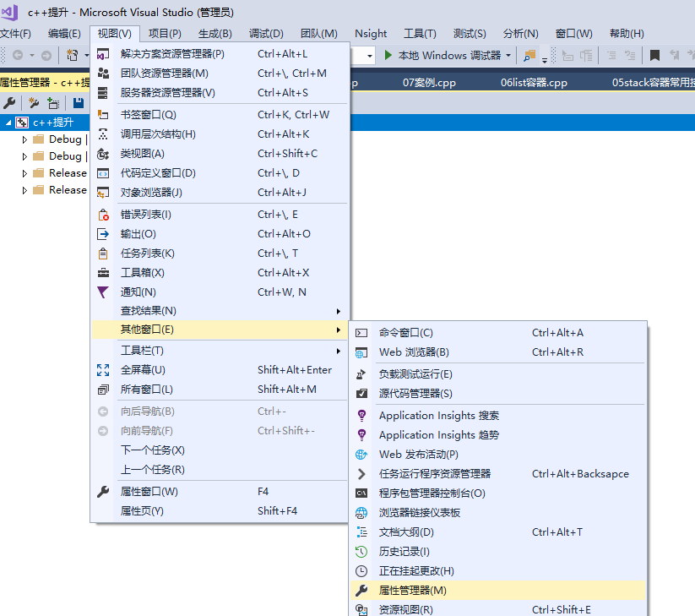Click the Source Control Explorer (源代码管理器) icon
This screenshot has height=616, width=695.
pos(361,394)
